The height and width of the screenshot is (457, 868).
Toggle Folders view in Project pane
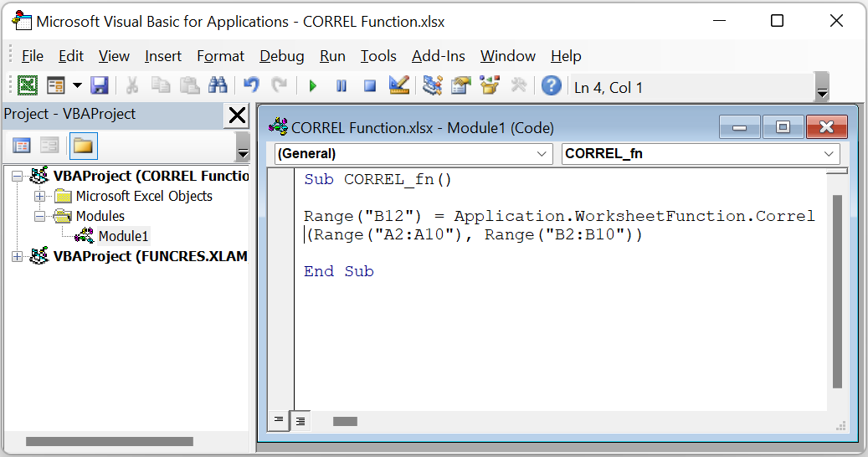coord(83,146)
